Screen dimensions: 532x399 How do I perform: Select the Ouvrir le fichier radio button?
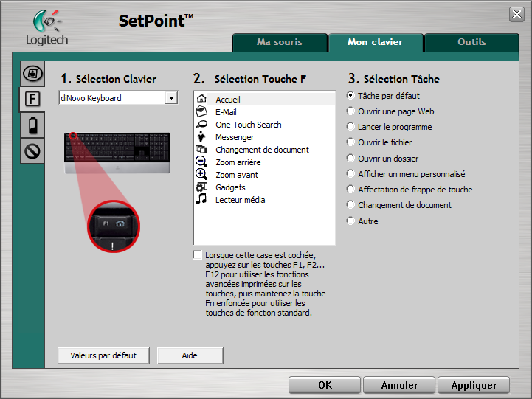click(350, 142)
